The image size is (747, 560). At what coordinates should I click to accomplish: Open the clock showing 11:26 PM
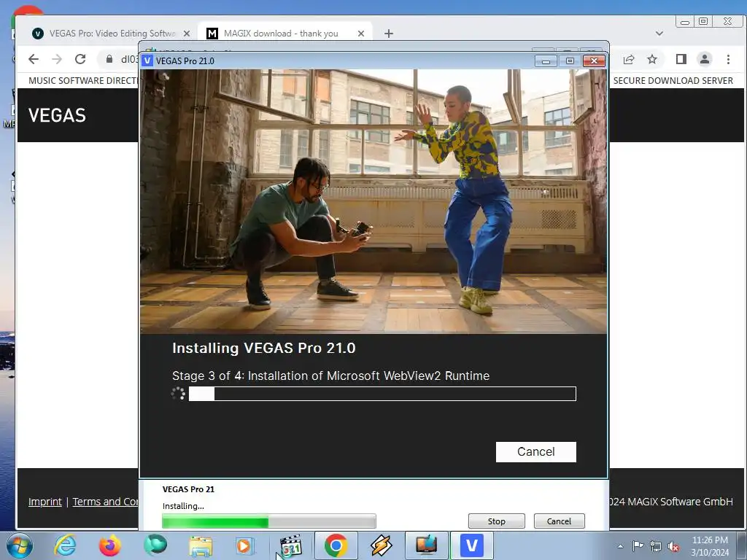[x=710, y=546]
